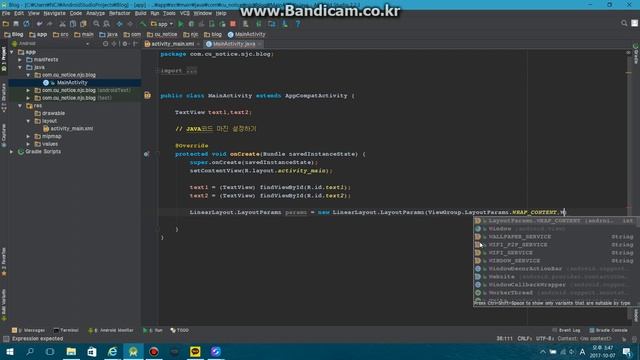The image size is (640, 360).
Task: Expand the Gradle Scripts node
Action: pyautogui.click(x=12, y=151)
